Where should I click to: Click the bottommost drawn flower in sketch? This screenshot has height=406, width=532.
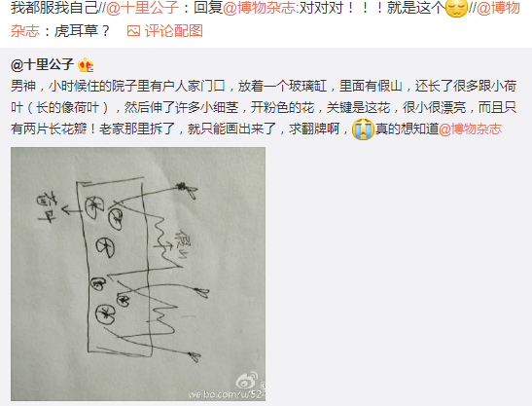point(195,357)
